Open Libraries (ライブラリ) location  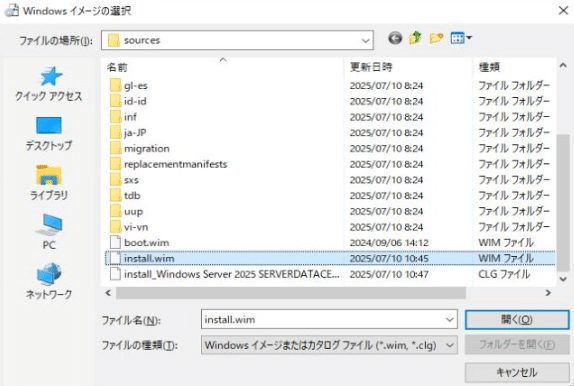coord(49,183)
